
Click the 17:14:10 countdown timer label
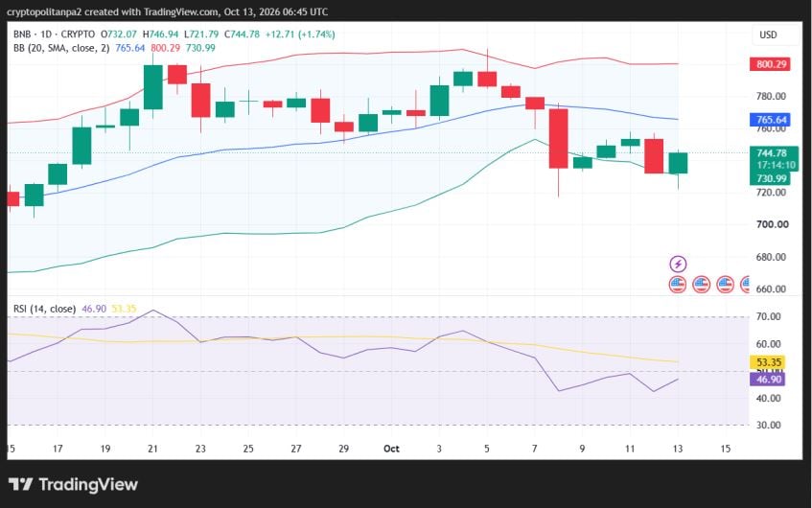pyautogui.click(x=776, y=165)
